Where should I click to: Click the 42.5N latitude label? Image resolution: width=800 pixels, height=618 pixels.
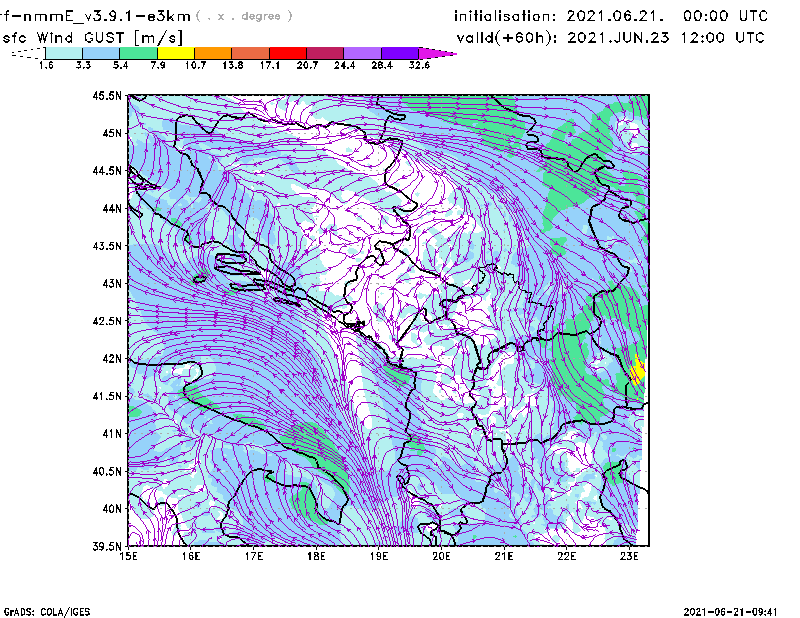[107, 321]
